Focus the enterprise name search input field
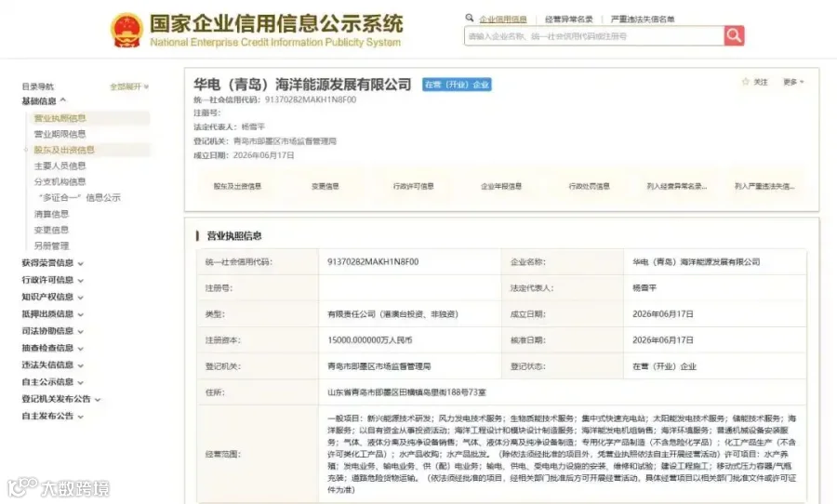This screenshot has height=504, width=837. point(594,35)
